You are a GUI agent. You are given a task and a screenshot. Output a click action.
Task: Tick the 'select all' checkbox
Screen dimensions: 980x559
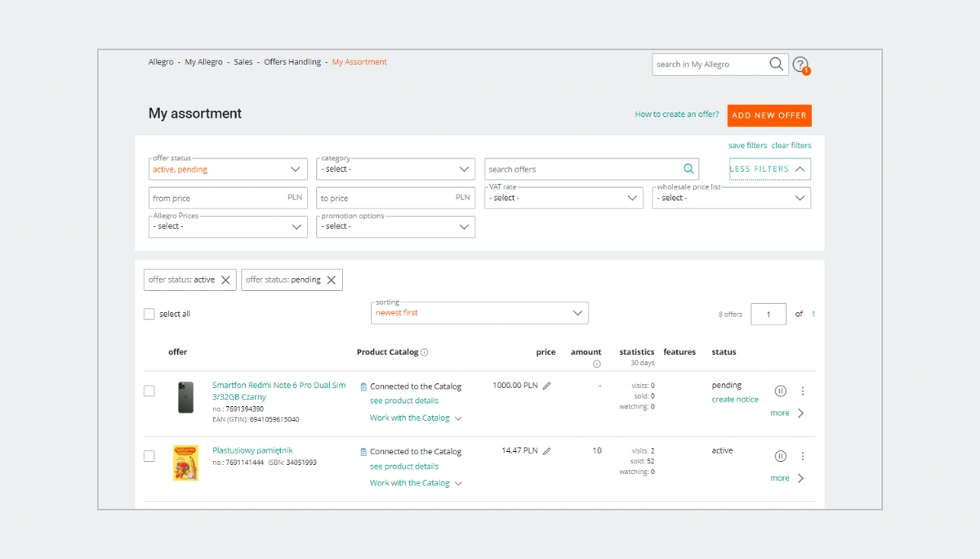click(x=149, y=314)
